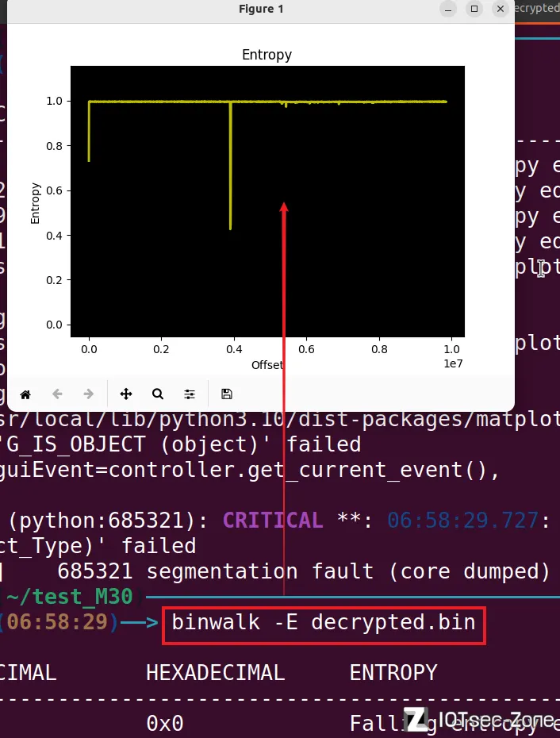Click the yellow entropy dip near 0.4
The width and height of the screenshot is (560, 738).
click(230, 222)
